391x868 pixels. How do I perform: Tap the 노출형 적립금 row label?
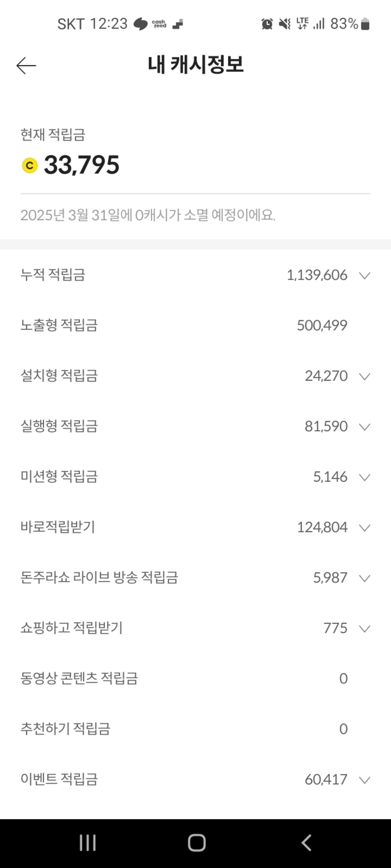59,325
